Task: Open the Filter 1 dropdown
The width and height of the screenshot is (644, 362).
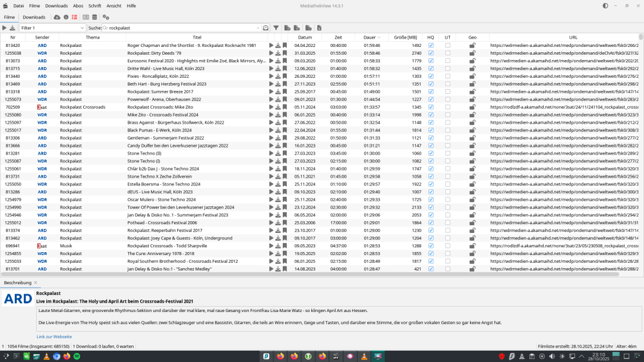Action: tap(52, 28)
